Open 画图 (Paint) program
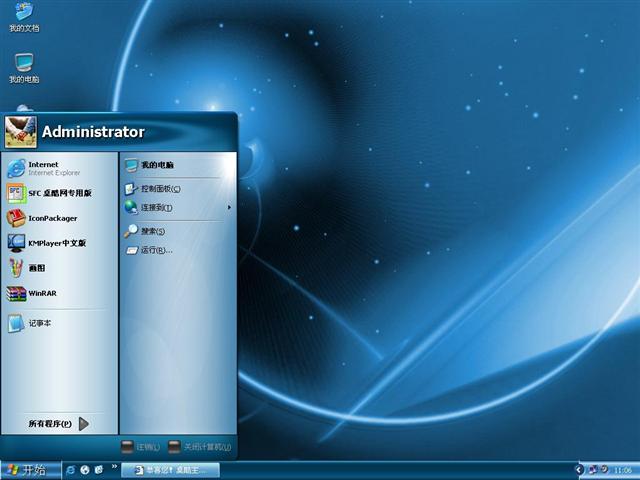Image resolution: width=640 pixels, height=480 pixels. 35,268
